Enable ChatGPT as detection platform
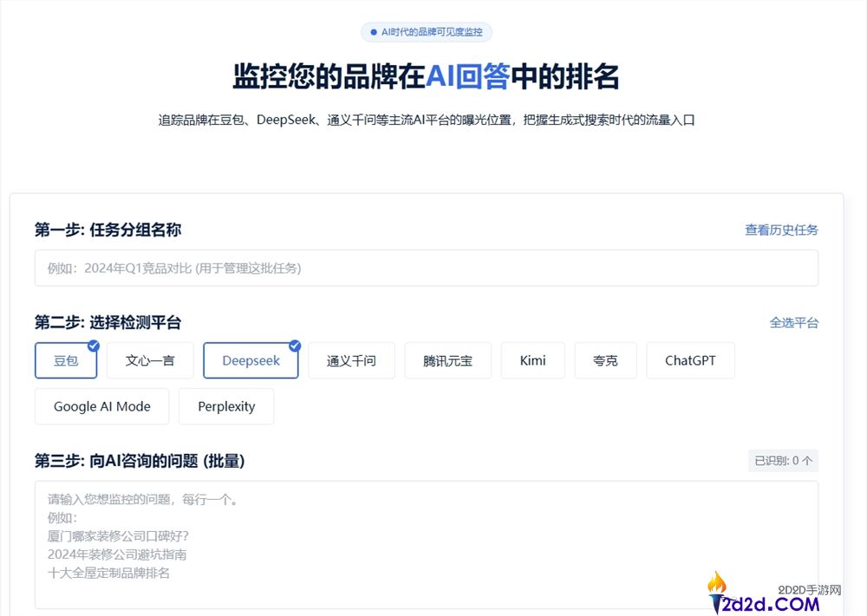The image size is (867, 616). point(691,360)
